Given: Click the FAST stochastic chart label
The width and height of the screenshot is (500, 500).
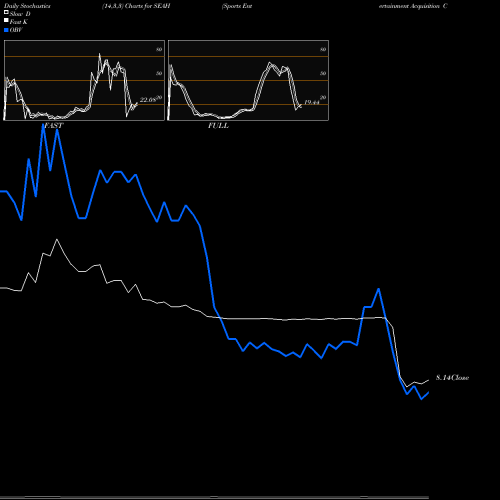Looking at the screenshot, I should pyautogui.click(x=53, y=126).
